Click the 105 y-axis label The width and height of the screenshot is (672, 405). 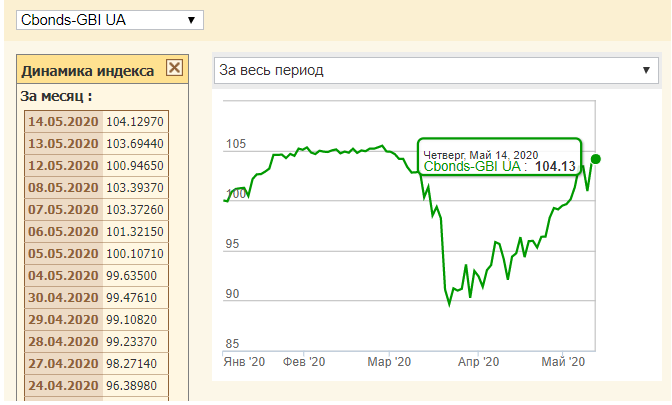(x=236, y=144)
